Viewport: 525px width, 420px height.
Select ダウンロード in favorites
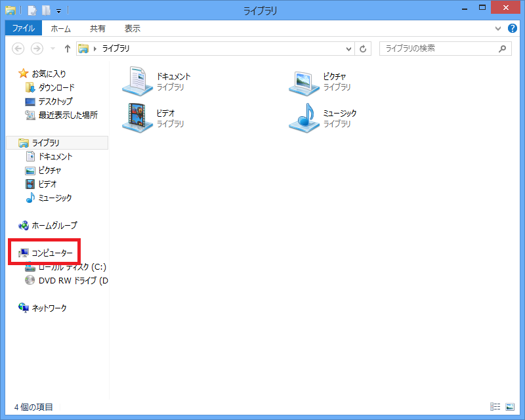pos(56,87)
